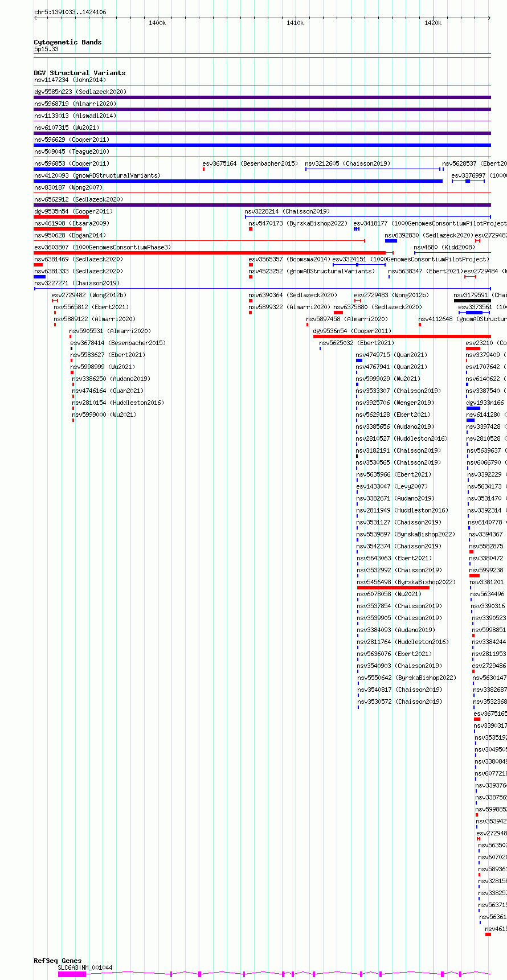Open variant nsv5470173 (ByrskaBishop2022)
The image size is (507, 980).
click(298, 224)
